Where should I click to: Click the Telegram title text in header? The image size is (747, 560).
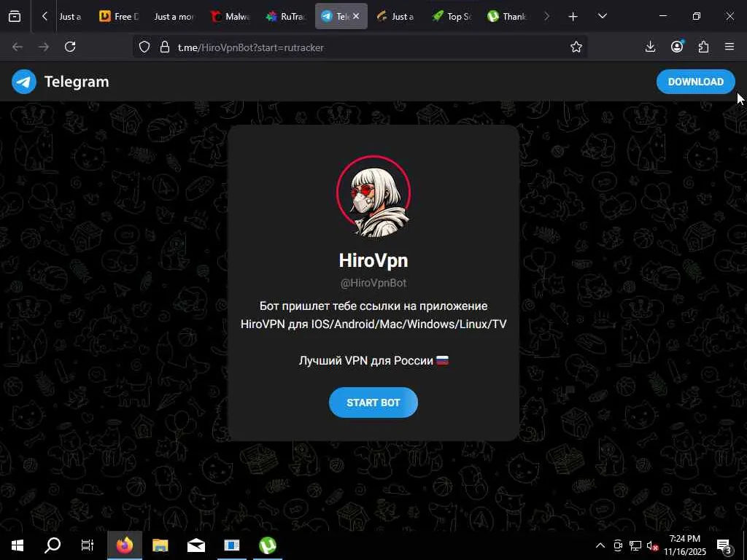click(x=77, y=82)
